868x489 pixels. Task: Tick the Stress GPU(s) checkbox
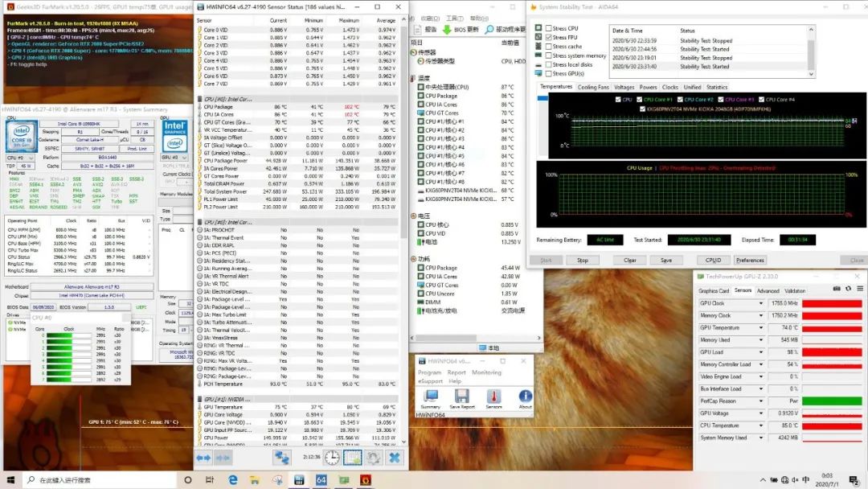[549, 73]
